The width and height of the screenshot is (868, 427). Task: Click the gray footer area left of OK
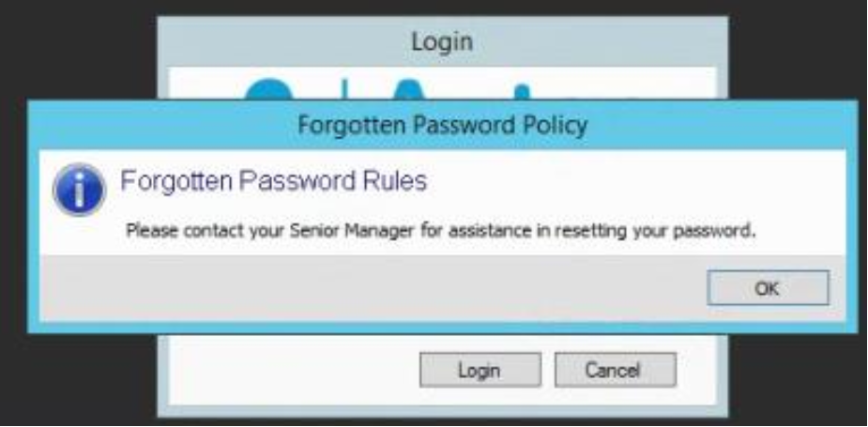(373, 288)
